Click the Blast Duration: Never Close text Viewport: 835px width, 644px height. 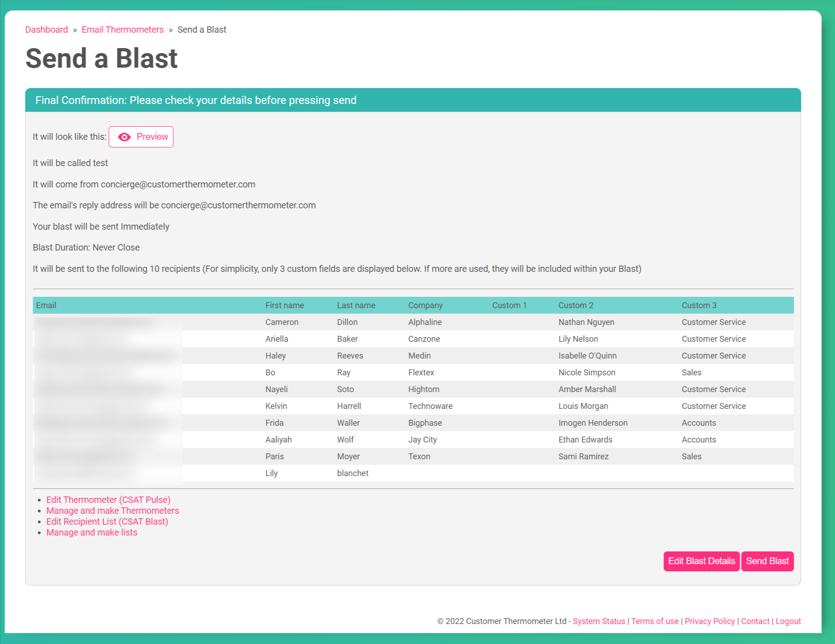tap(86, 248)
